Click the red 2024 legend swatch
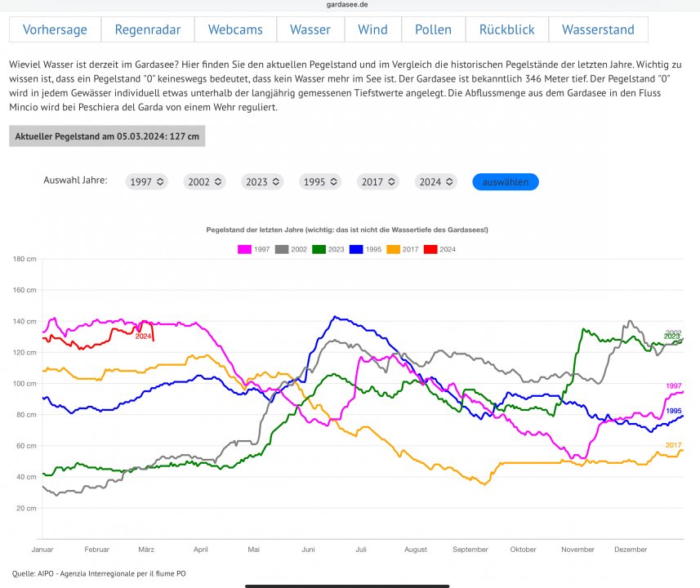 [x=430, y=249]
